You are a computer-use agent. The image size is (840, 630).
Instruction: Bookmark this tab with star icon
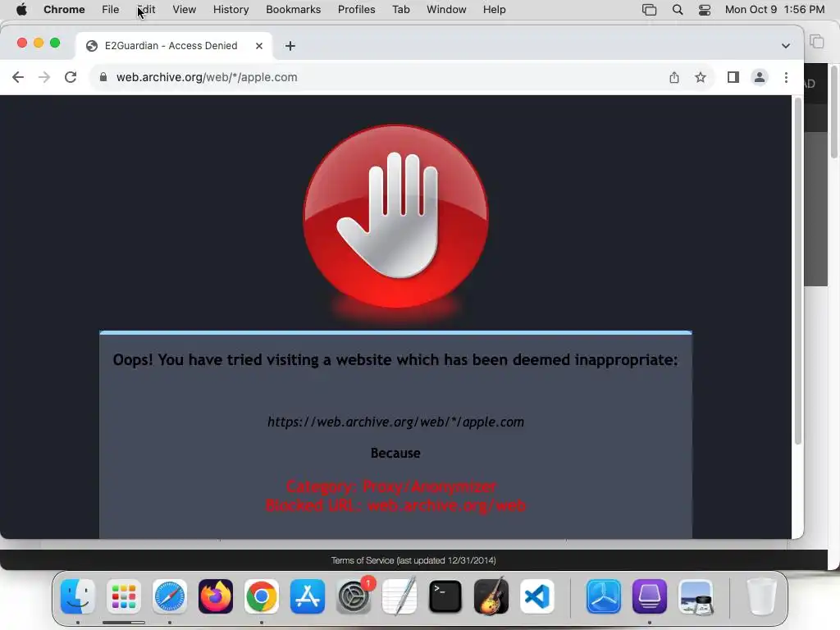point(701,77)
